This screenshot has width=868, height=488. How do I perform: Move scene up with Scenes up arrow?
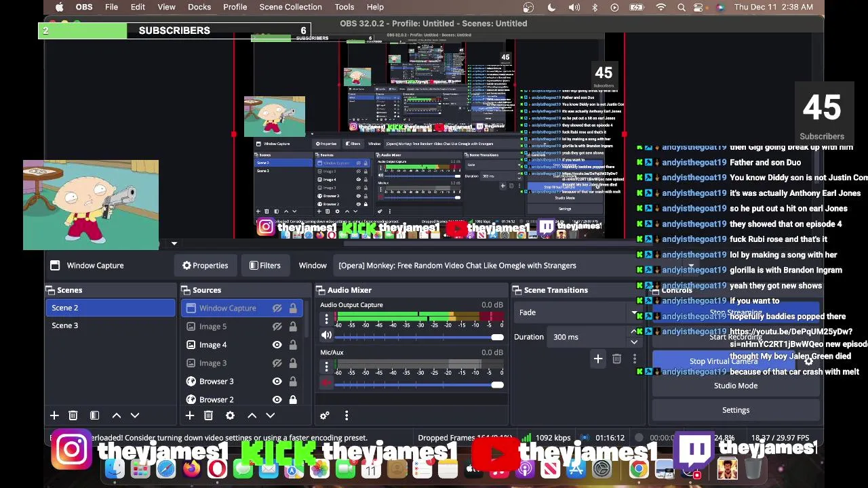[117, 415]
